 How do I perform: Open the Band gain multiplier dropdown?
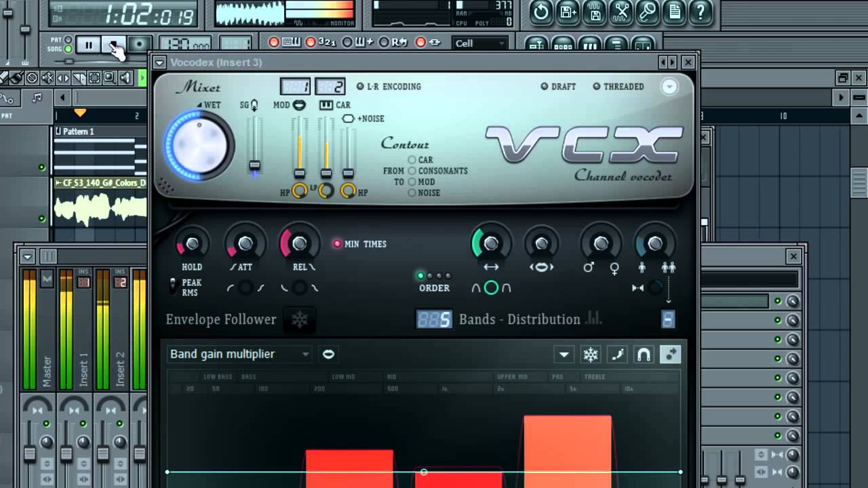click(x=239, y=354)
